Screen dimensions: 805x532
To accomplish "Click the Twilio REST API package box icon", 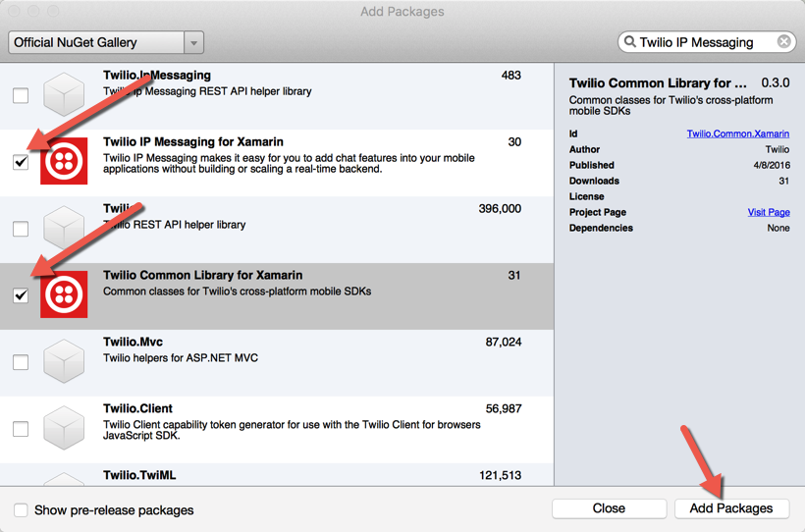I will 64,228.
